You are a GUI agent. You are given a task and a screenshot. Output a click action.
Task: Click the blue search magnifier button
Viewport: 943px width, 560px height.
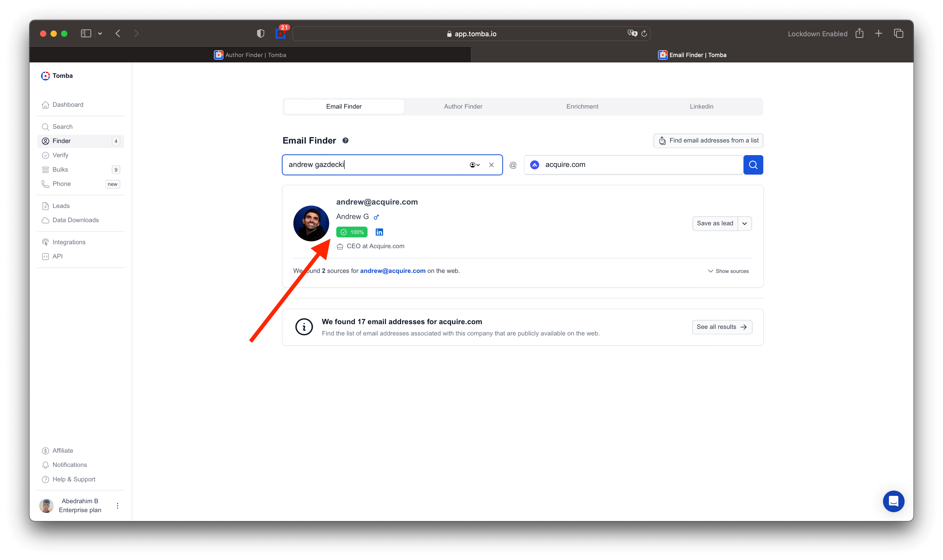tap(753, 165)
